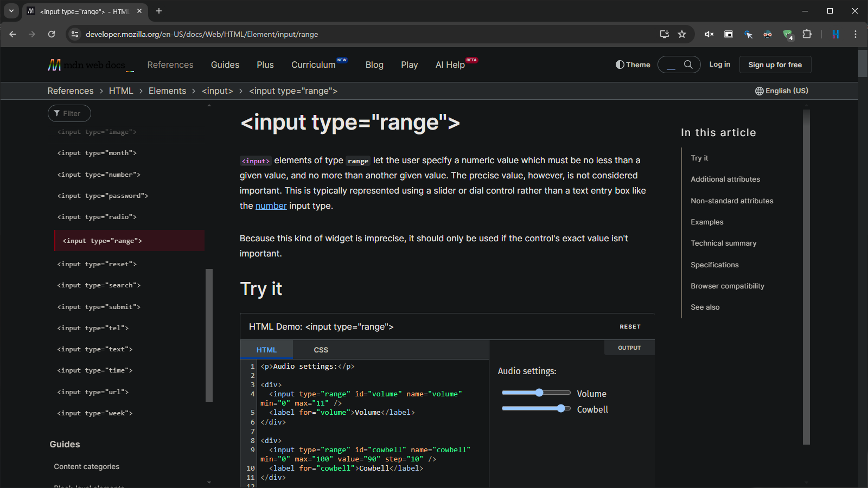The height and width of the screenshot is (488, 868).
Task: Click the Log in link
Action: pos(720,65)
